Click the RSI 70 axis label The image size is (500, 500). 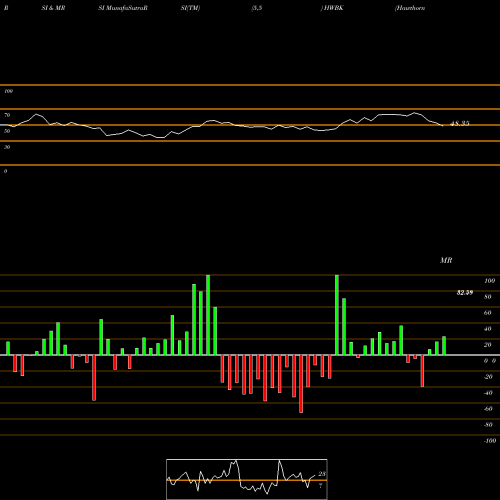[x=7, y=115]
